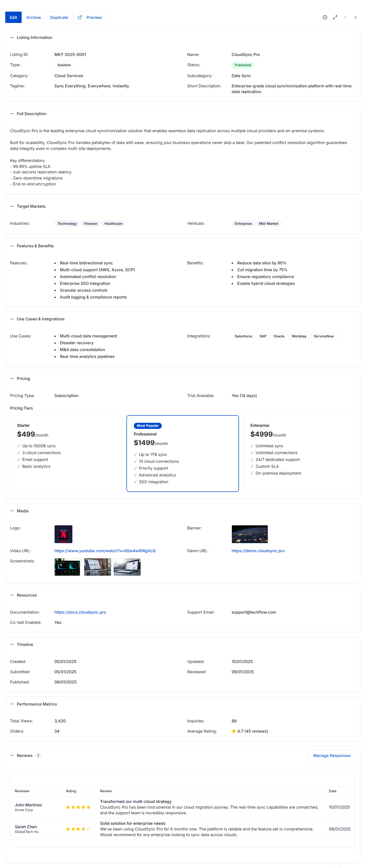367x868 pixels.
Task: Collapse the Media section
Action: (12, 511)
